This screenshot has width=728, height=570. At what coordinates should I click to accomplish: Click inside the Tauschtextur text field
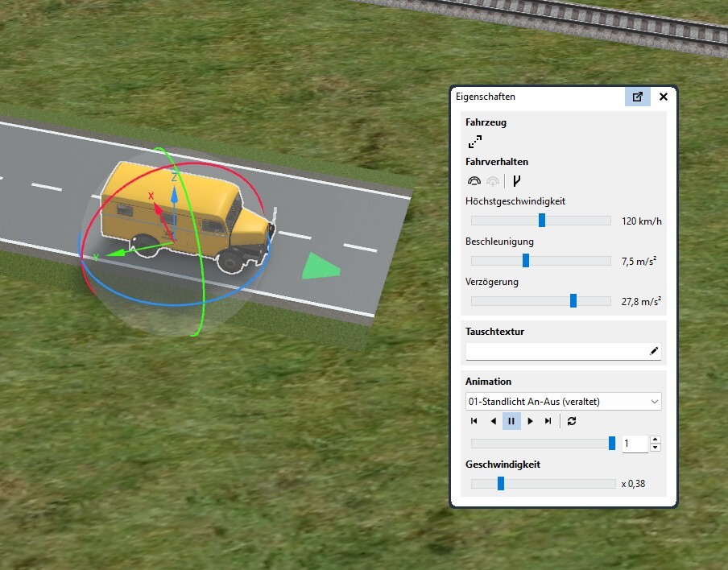[556, 351]
